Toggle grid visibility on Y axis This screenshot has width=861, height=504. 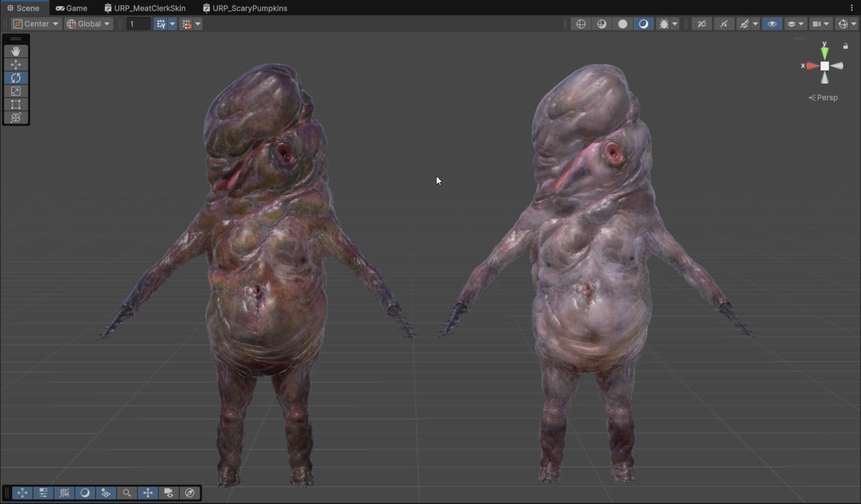pos(160,24)
